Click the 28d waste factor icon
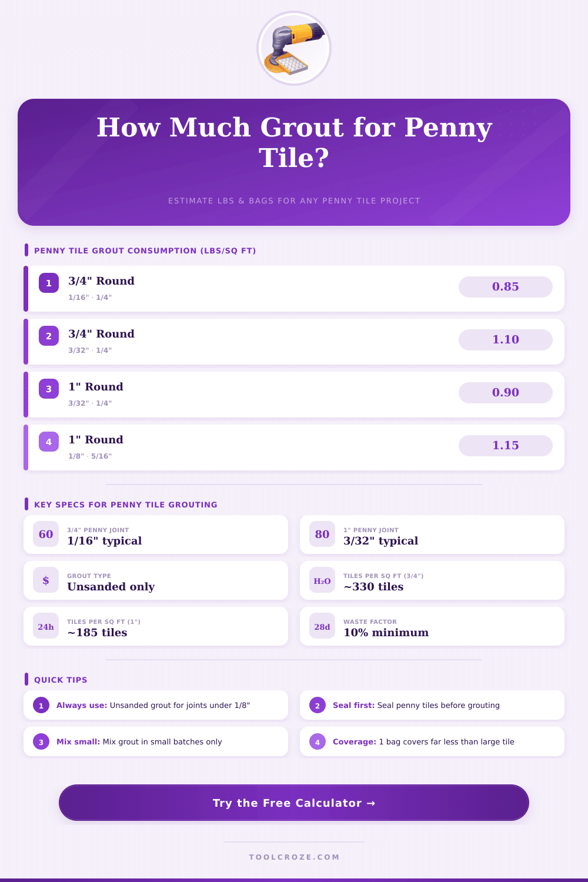 pos(322,626)
